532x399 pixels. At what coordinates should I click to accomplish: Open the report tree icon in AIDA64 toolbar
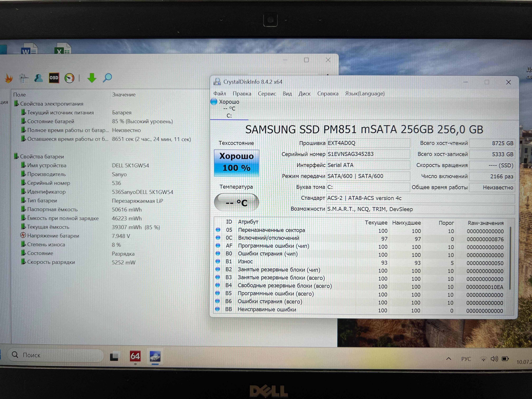24,78
